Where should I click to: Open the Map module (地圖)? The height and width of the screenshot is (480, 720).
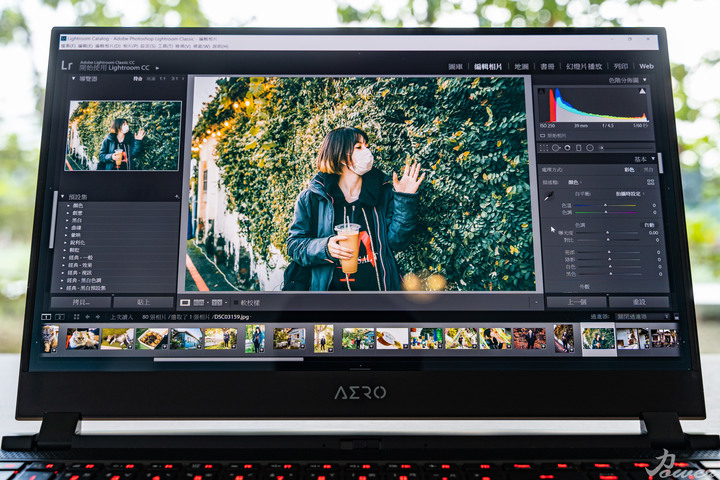(x=521, y=67)
